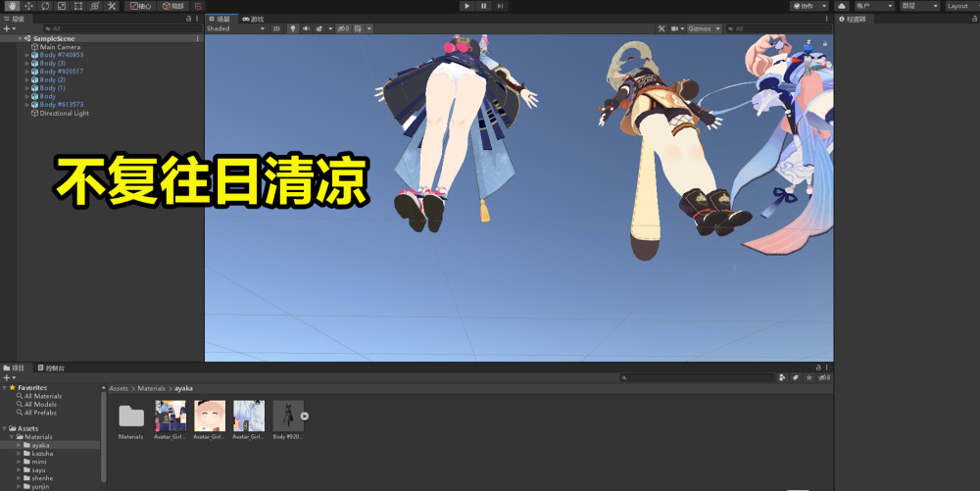Open the Layers (图层) dropdown
980x491 pixels.
[920, 6]
